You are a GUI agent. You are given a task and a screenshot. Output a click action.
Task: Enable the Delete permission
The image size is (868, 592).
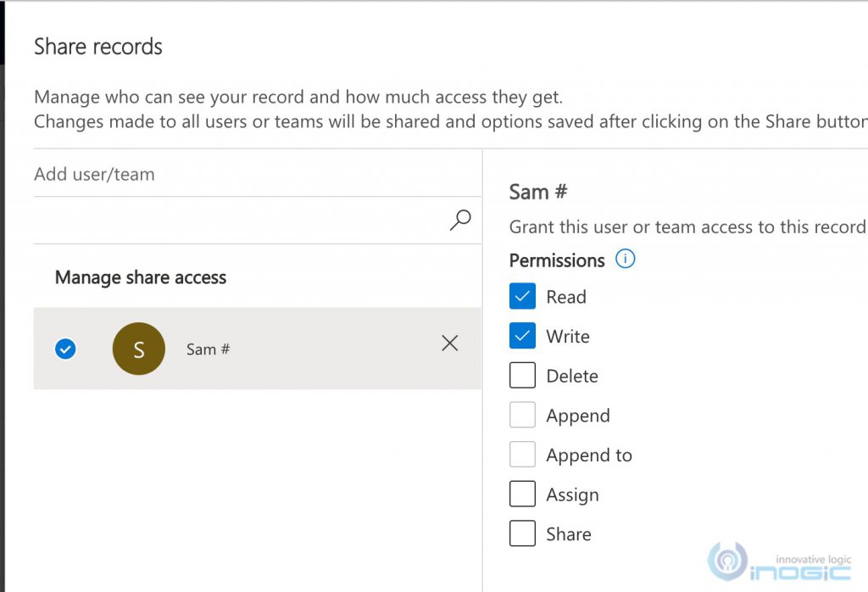[x=522, y=374]
